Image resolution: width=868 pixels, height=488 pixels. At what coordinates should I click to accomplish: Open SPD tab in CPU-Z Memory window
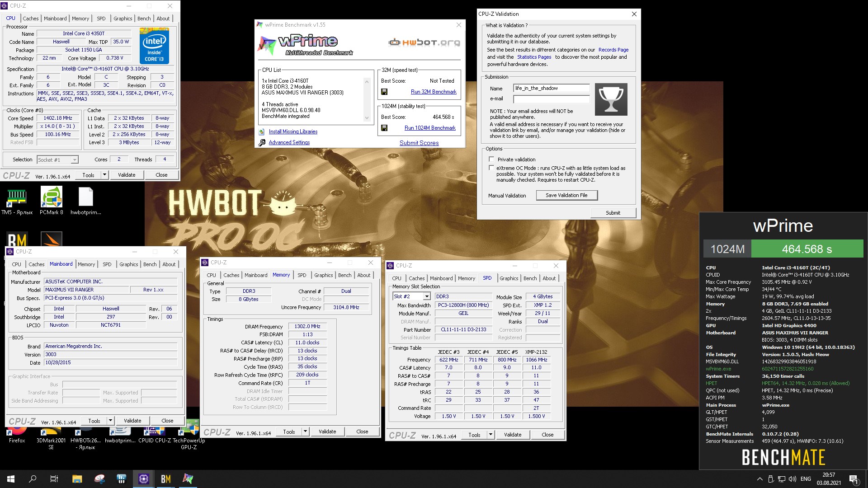tap(302, 275)
